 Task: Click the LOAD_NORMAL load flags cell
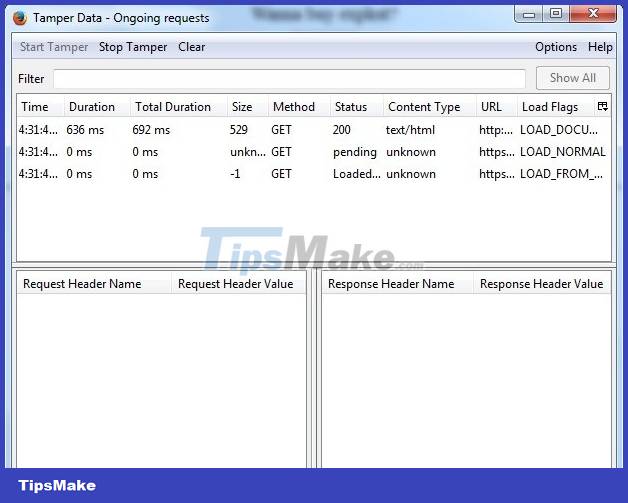pos(563,152)
